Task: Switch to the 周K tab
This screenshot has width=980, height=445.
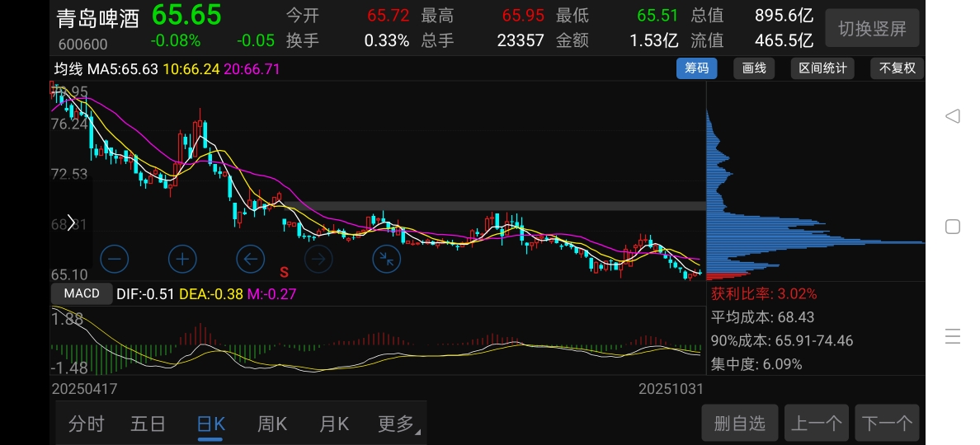Action: 272,424
